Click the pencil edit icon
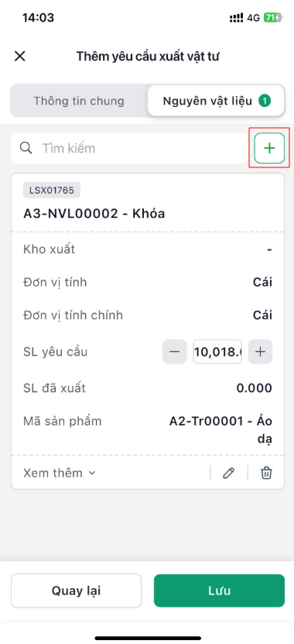294x644 pixels. click(x=228, y=474)
